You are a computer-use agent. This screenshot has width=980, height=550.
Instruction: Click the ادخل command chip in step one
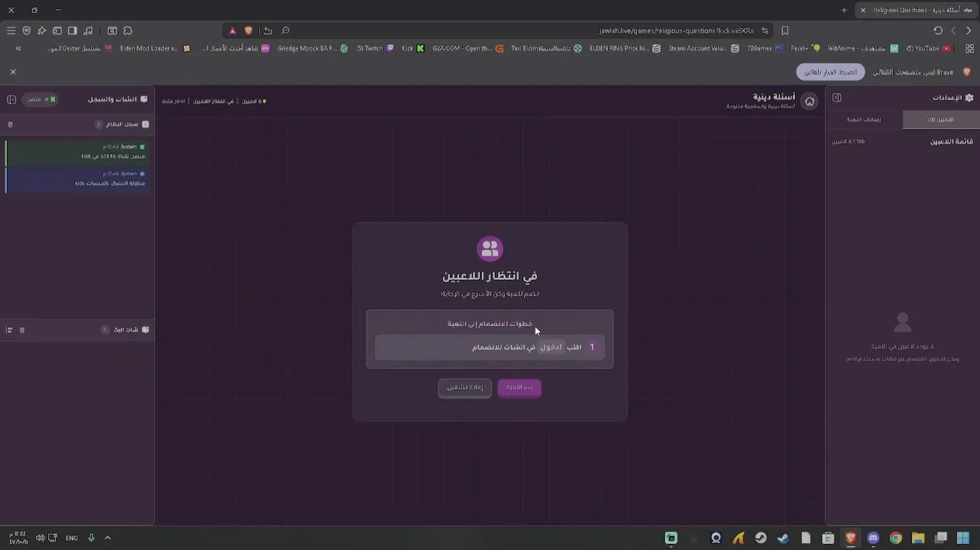pos(551,347)
